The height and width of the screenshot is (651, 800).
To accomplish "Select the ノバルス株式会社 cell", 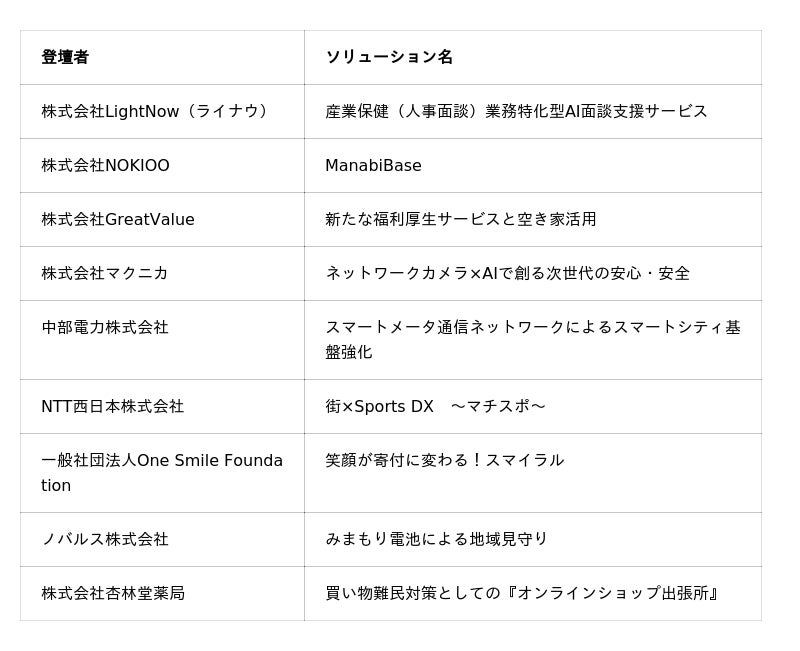I will pyautogui.click(x=105, y=539).
